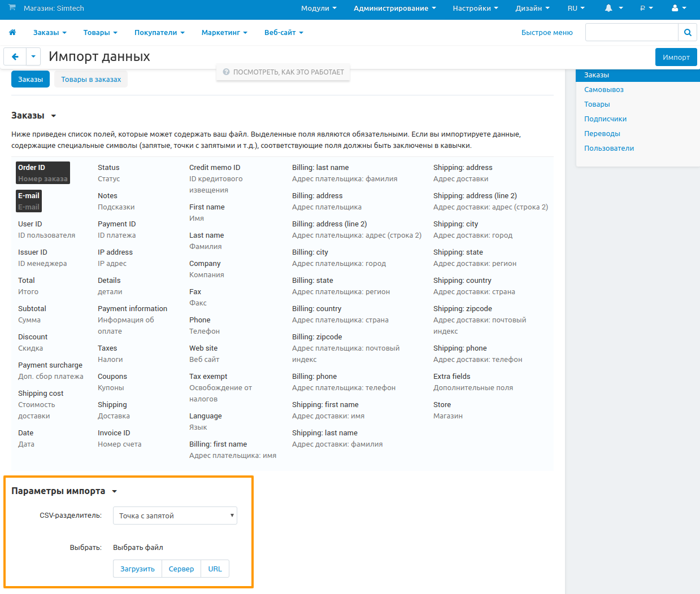Viewport: 700px width, 594px height.
Task: Open 'Подписчики' in the sidebar
Action: click(x=605, y=119)
